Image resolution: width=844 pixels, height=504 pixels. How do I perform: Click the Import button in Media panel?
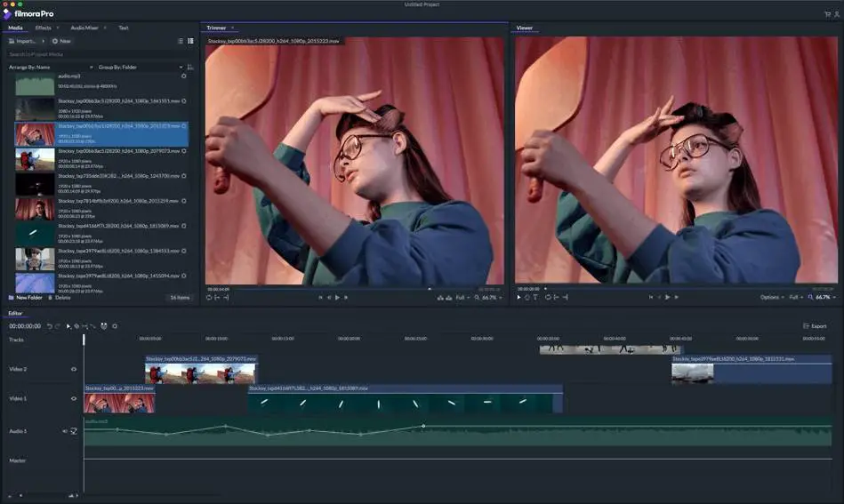[x=25, y=41]
